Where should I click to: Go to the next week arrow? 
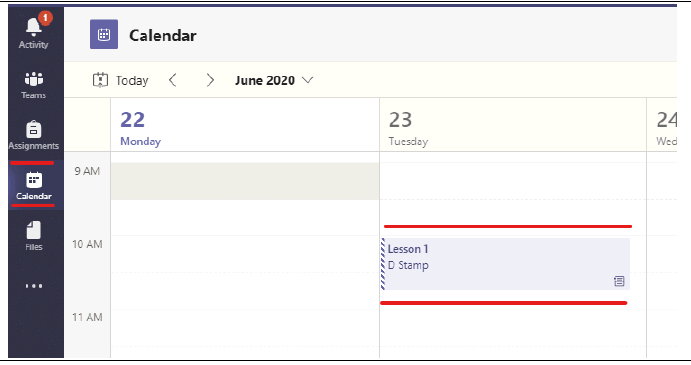(210, 80)
